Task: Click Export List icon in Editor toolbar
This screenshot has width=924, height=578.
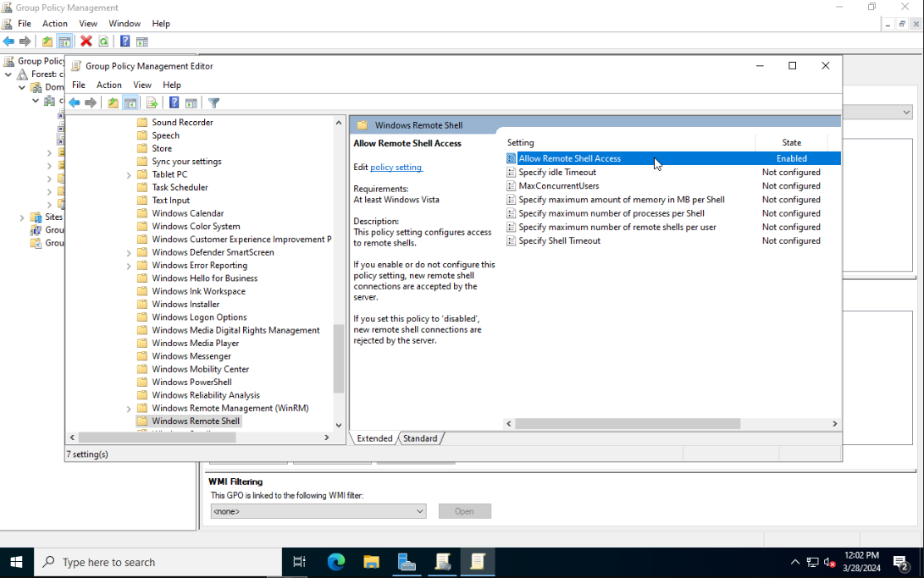Action: click(152, 103)
